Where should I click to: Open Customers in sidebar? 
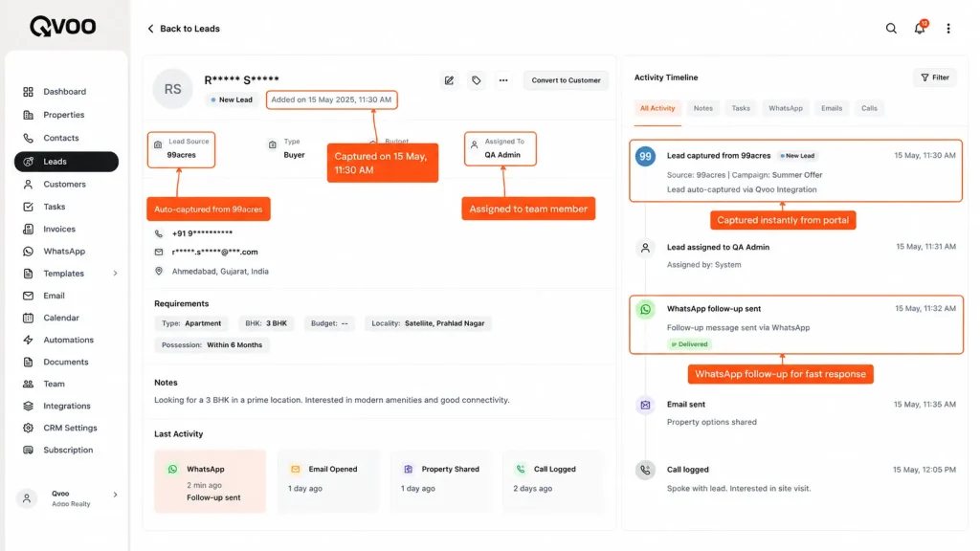coord(66,185)
